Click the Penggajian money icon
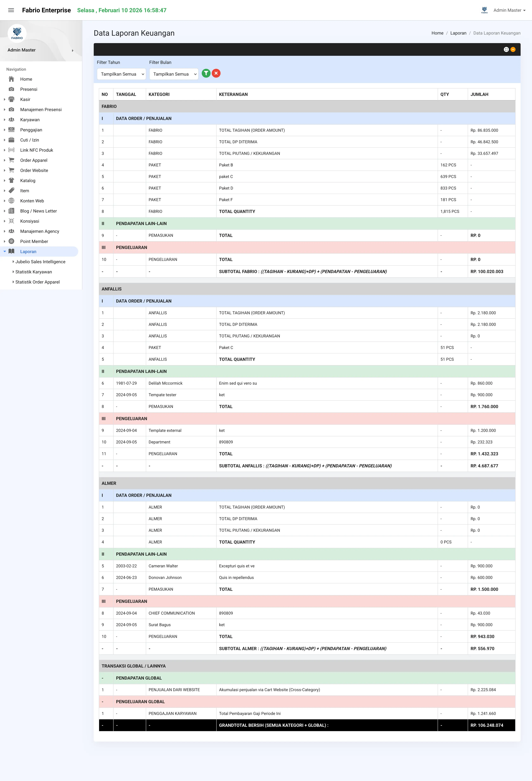 point(11,130)
